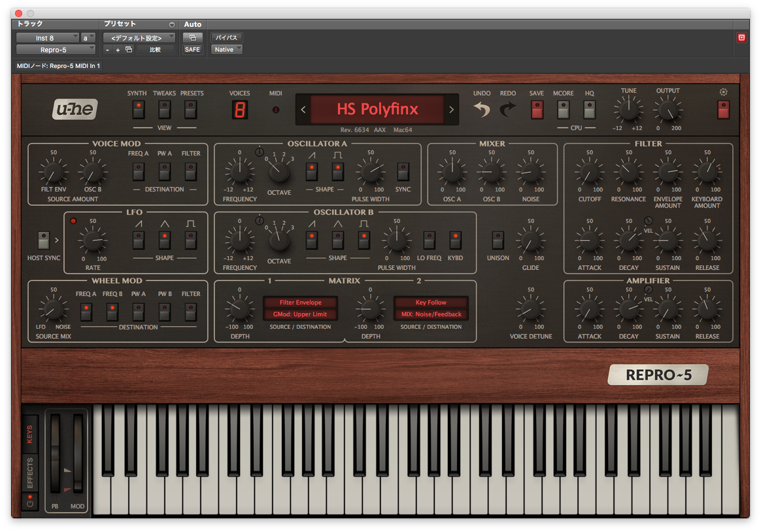
Task: Toggle Oscillator A Sync switch
Action: click(x=403, y=172)
